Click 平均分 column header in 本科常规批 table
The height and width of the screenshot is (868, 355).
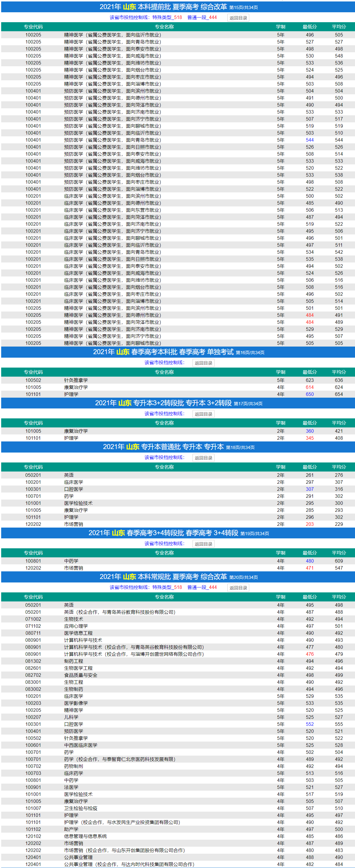(x=338, y=597)
